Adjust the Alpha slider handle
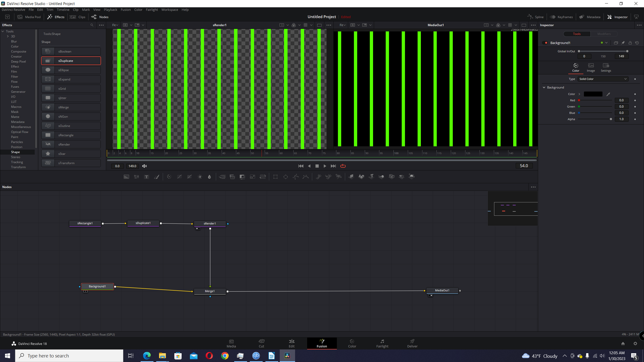The width and height of the screenshot is (644, 362). 611,119
